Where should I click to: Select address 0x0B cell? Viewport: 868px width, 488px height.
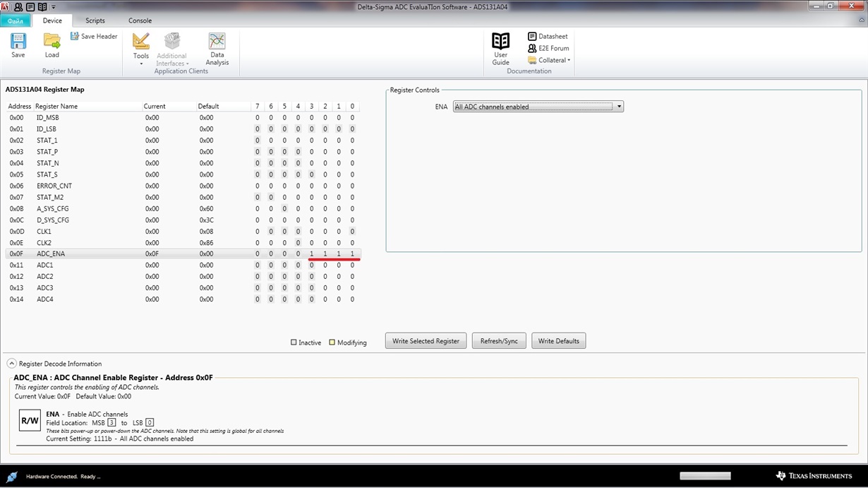17,209
